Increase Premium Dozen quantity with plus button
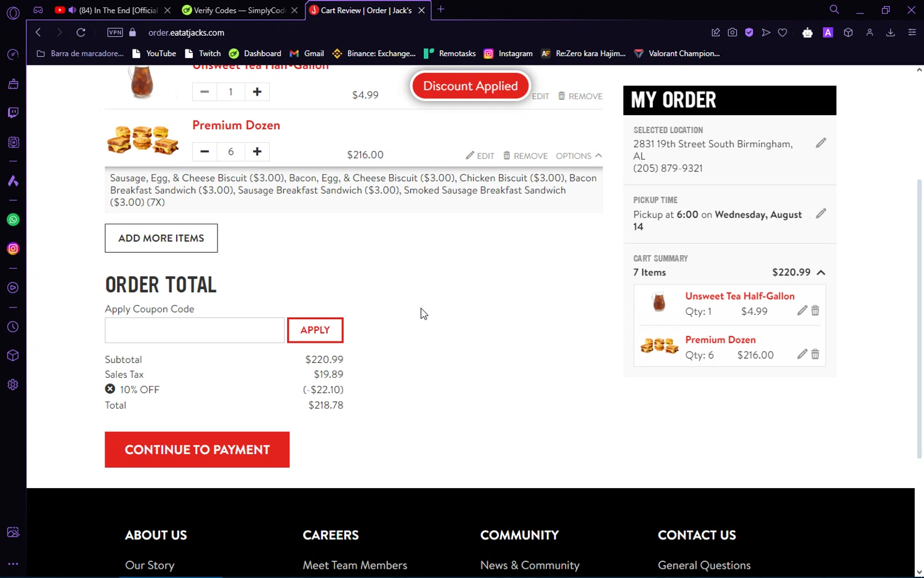 (x=257, y=152)
